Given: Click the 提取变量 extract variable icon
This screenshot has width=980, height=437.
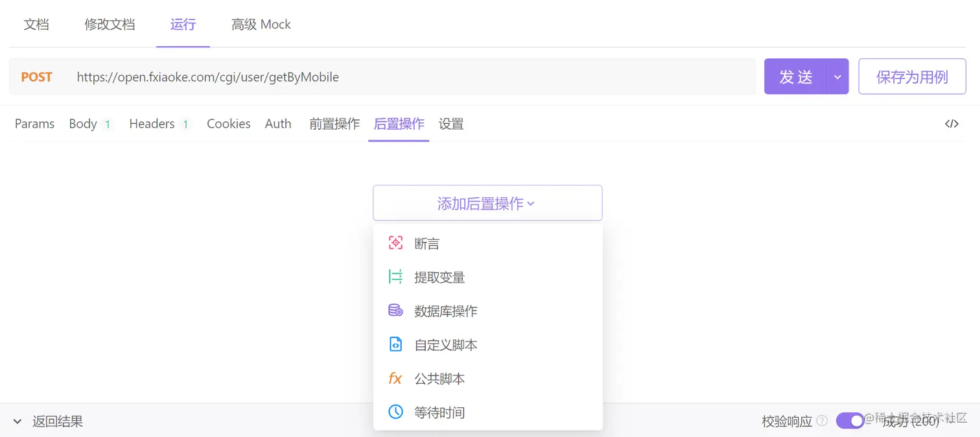Looking at the screenshot, I should [395, 277].
